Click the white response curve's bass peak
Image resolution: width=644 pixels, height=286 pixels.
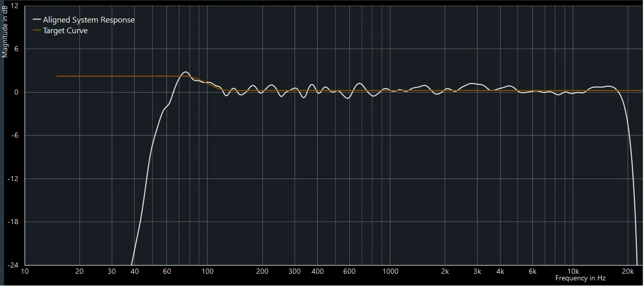(185, 72)
